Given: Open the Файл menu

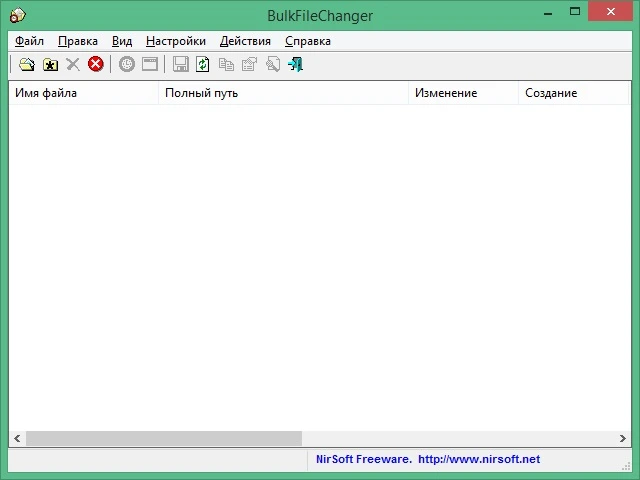Looking at the screenshot, I should click(x=29, y=41).
